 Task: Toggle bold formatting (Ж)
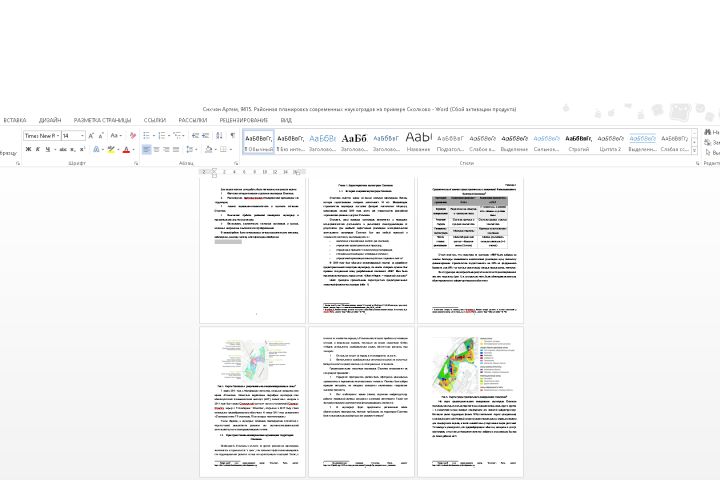(x=28, y=149)
